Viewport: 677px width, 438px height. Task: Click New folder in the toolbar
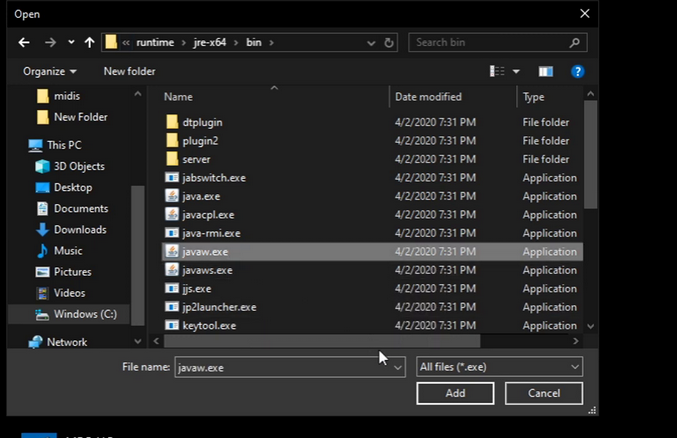tap(129, 71)
